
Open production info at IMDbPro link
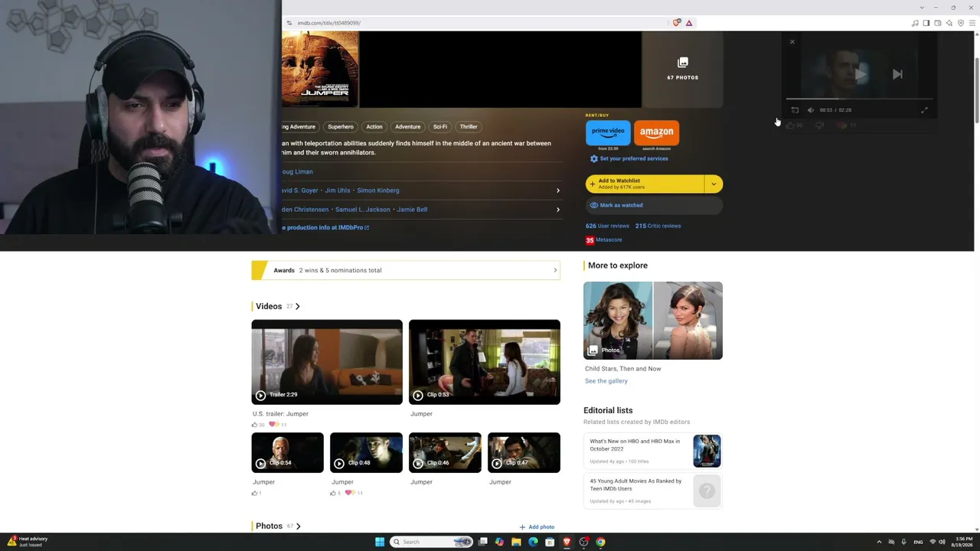[325, 228]
